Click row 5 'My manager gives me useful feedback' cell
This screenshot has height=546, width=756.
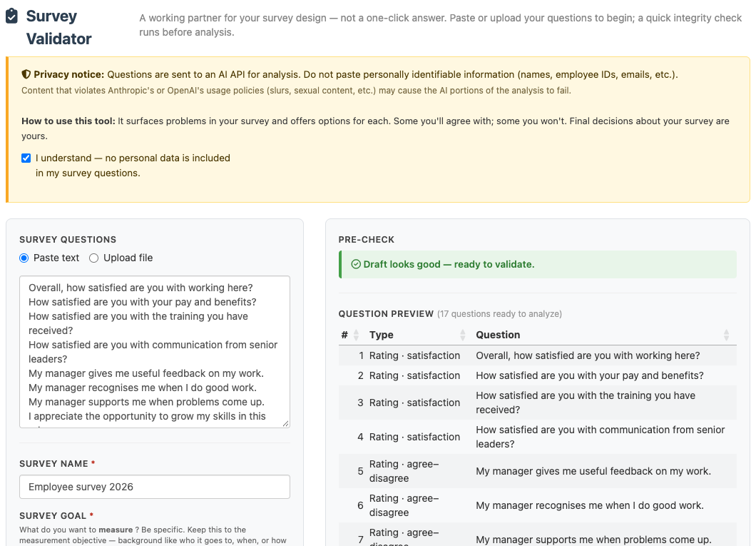pyautogui.click(x=593, y=471)
